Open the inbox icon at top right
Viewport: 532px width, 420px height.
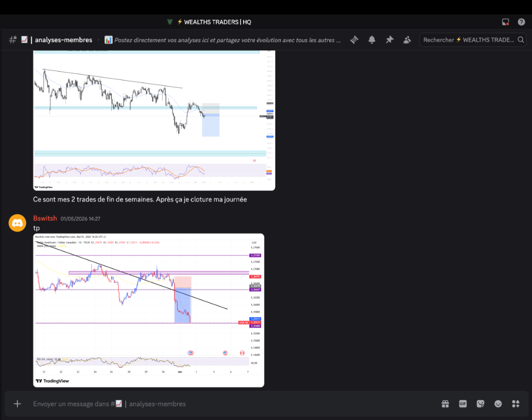pos(506,22)
